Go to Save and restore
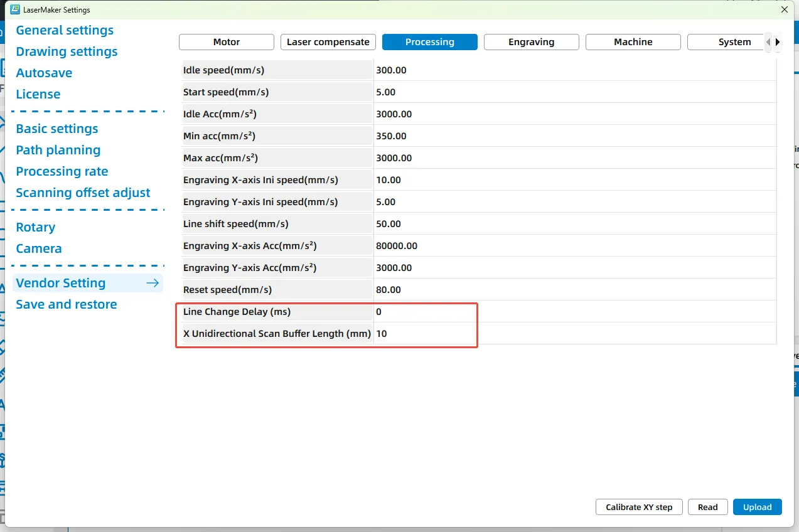The height and width of the screenshot is (532, 799). 66,304
